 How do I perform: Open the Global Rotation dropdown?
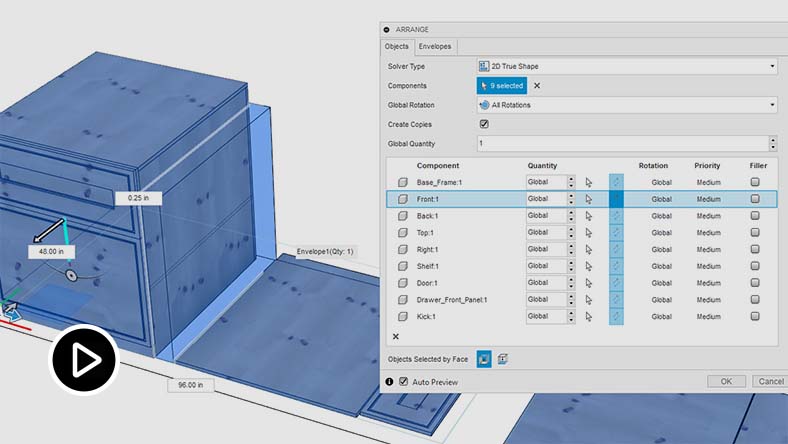pos(626,105)
